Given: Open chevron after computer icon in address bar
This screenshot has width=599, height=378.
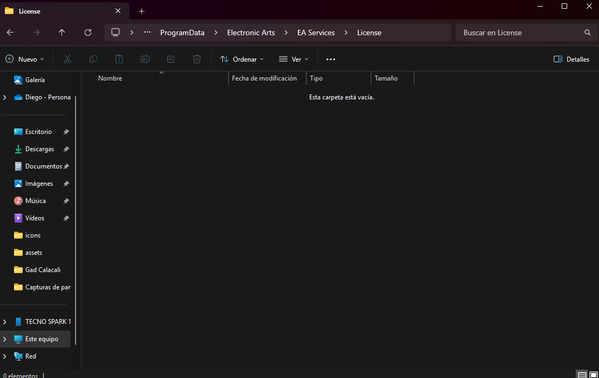Looking at the screenshot, I should [132, 32].
